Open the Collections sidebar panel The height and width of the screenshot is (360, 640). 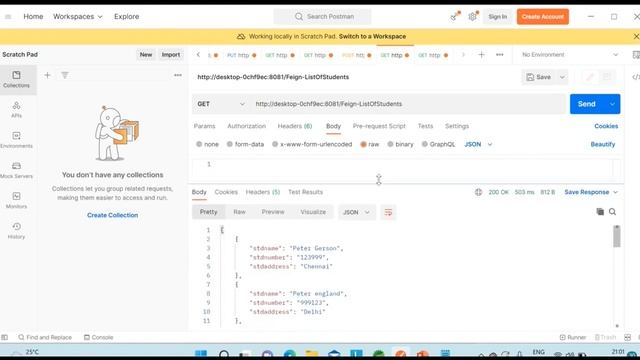(x=16, y=80)
